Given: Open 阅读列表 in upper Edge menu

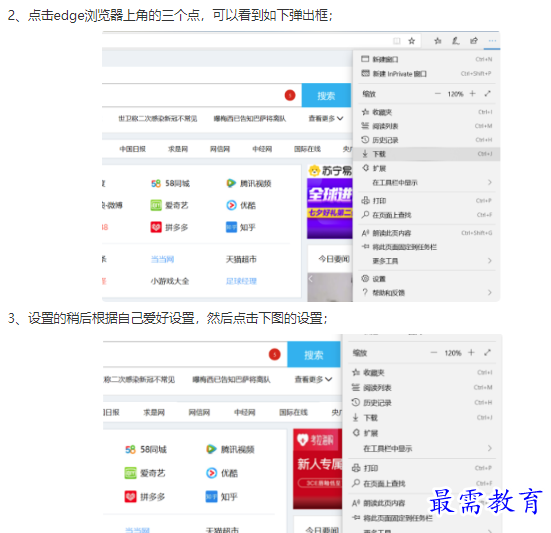Looking at the screenshot, I should 427,126.
